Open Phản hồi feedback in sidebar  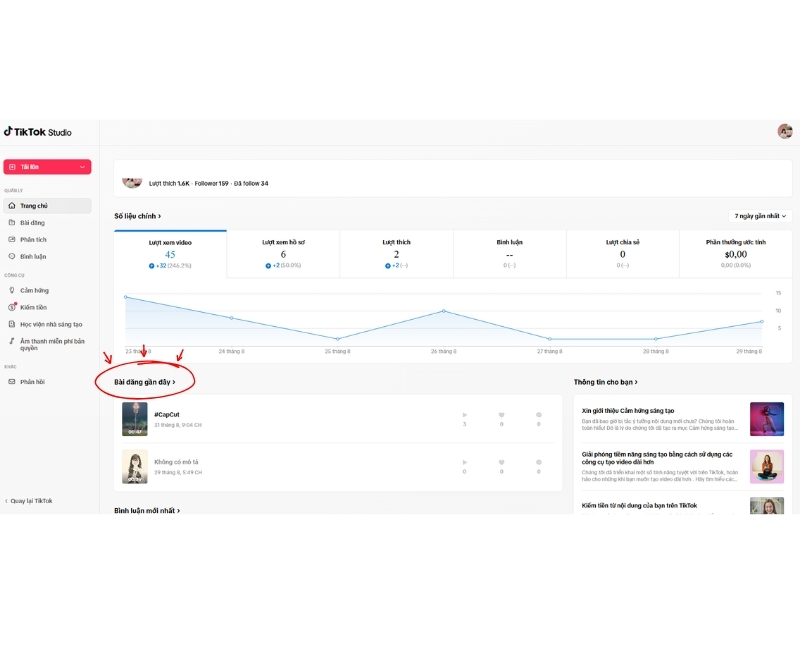[32, 382]
